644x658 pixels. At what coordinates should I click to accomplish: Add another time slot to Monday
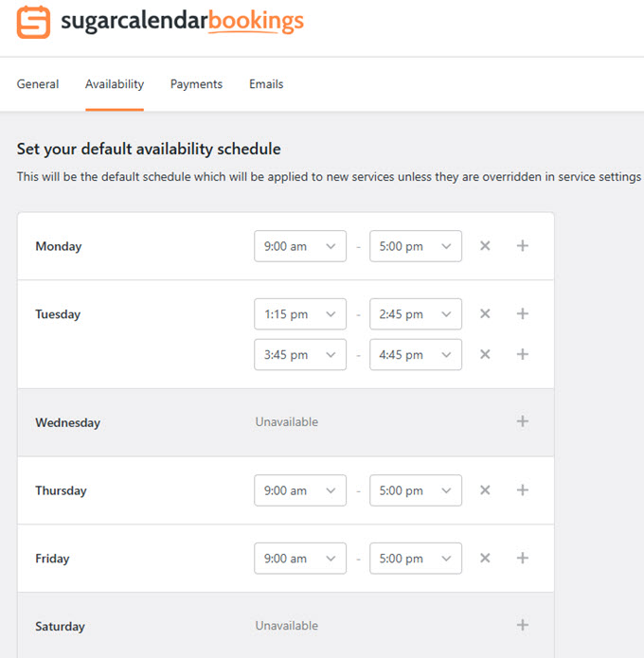coord(522,246)
